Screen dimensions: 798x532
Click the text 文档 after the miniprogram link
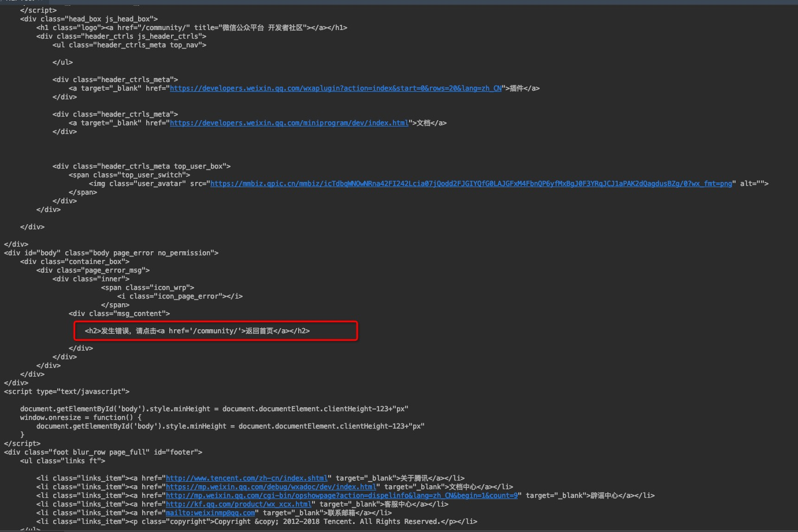pyautogui.click(x=424, y=123)
